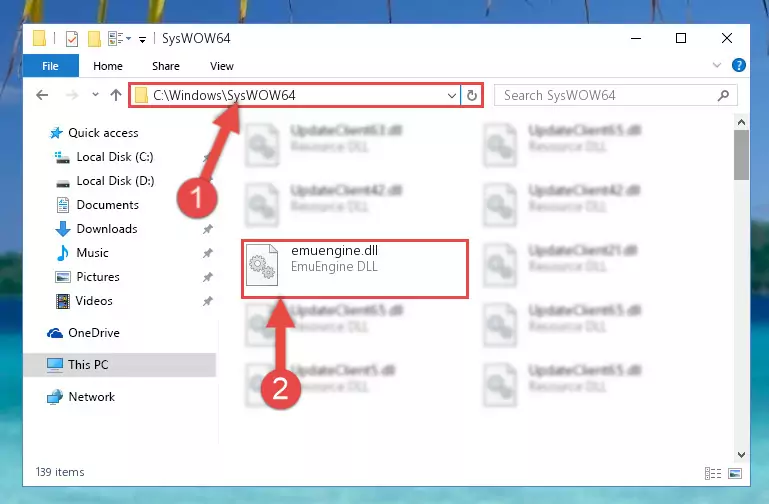The height and width of the screenshot is (504, 769).
Task: Click the Search SysWOW64 field
Action: click(x=615, y=95)
